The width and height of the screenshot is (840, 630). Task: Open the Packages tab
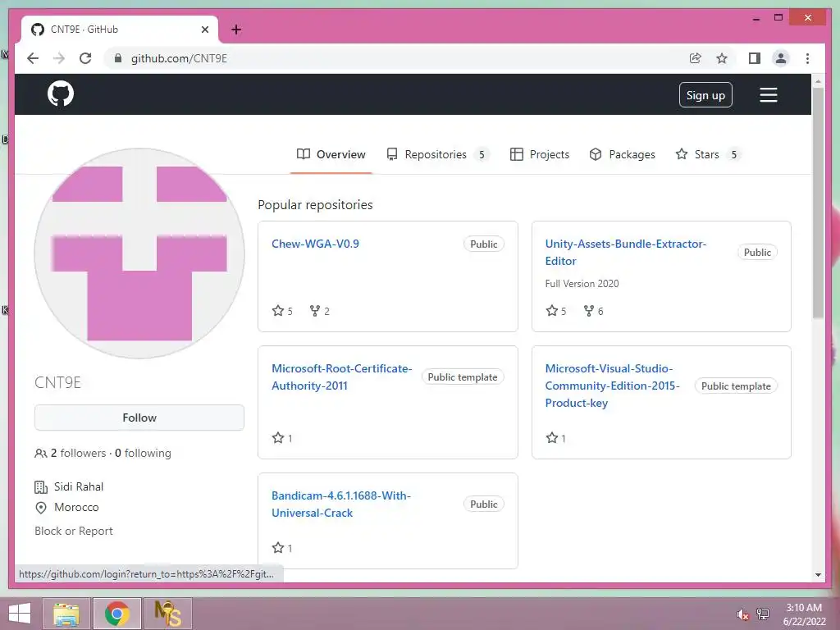click(622, 154)
